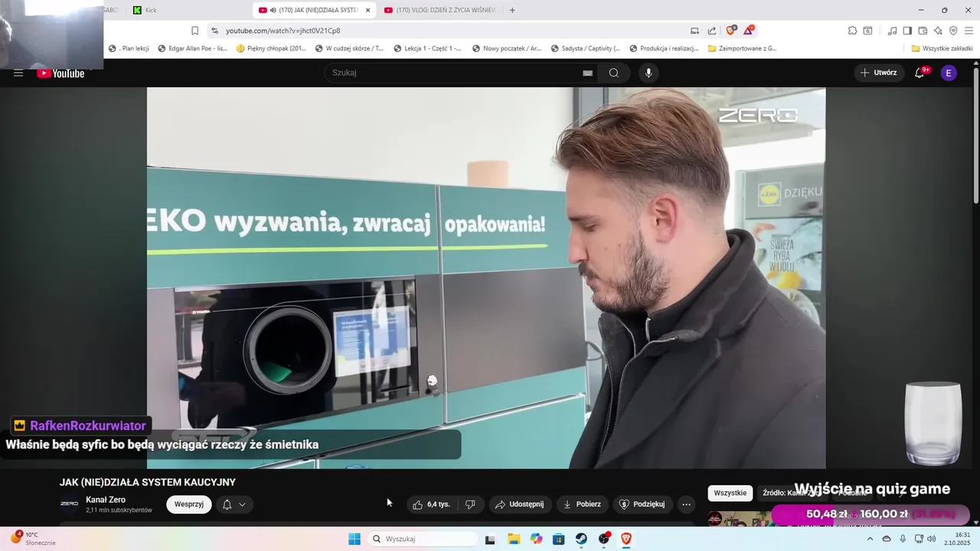Open the Kanał Zero channel name
The image size is (980, 551).
pos(106,500)
